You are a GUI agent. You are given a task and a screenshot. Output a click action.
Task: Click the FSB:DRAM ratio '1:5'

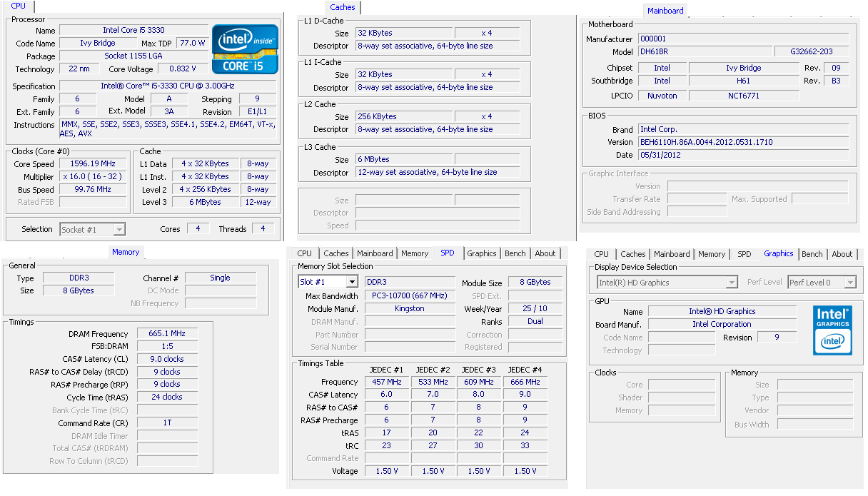pos(167,346)
